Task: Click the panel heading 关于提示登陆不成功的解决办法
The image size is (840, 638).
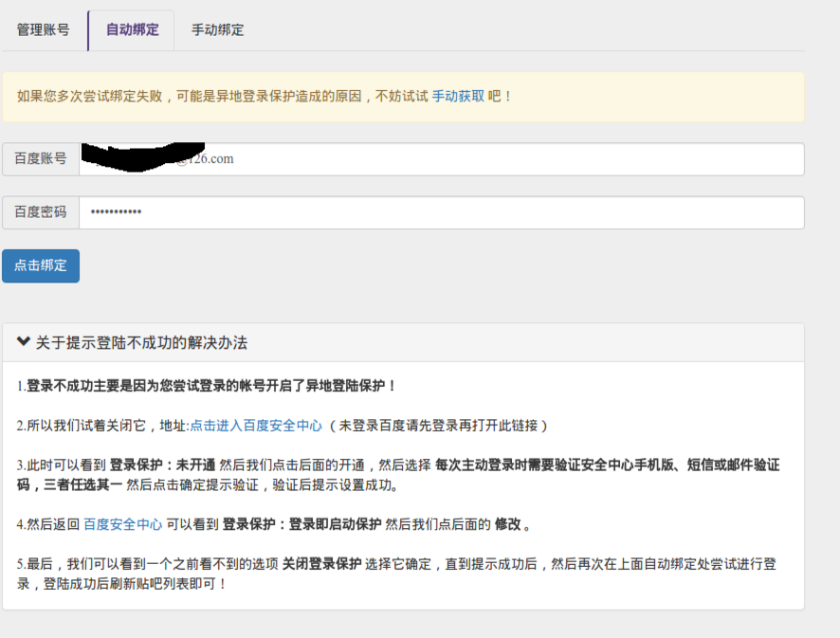Action: point(141,343)
